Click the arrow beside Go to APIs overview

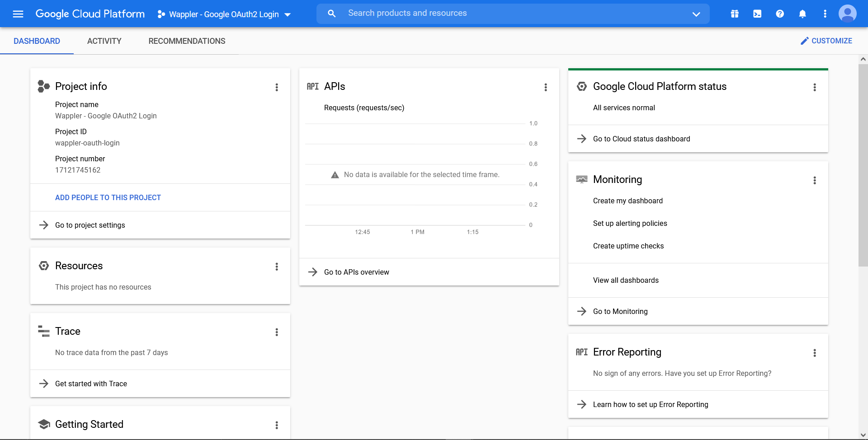pyautogui.click(x=313, y=272)
